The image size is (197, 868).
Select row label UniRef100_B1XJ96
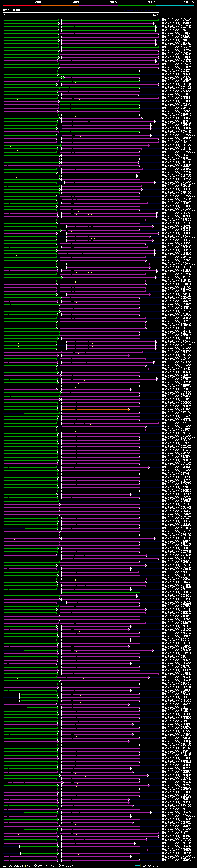click(177, 47)
